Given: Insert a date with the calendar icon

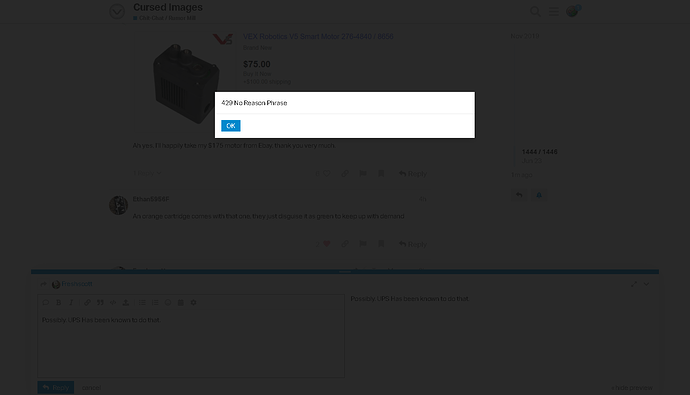Looking at the screenshot, I should click(180, 303).
